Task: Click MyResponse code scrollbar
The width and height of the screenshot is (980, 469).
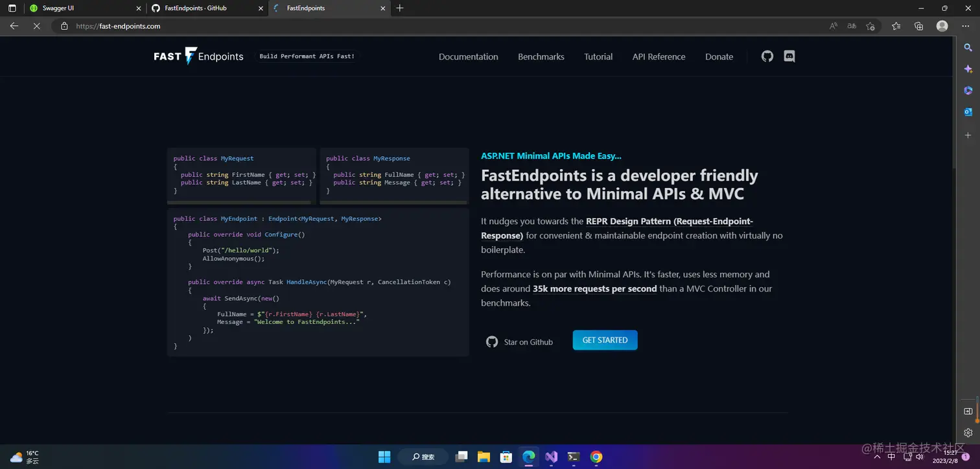Action: coord(394,203)
